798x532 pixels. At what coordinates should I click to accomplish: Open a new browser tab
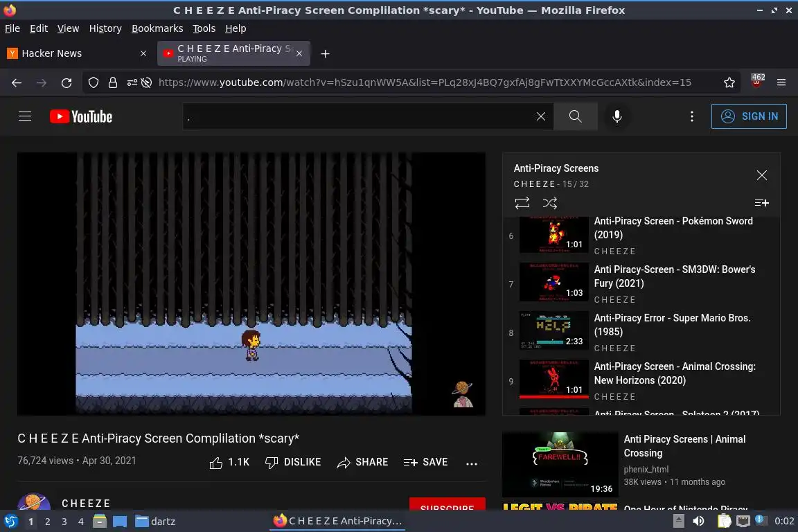point(325,53)
